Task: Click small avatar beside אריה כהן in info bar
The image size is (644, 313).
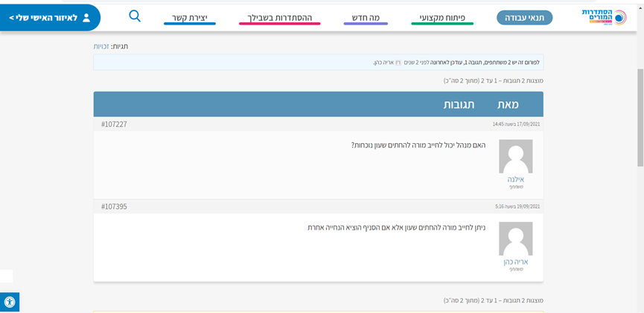Action: point(398,63)
